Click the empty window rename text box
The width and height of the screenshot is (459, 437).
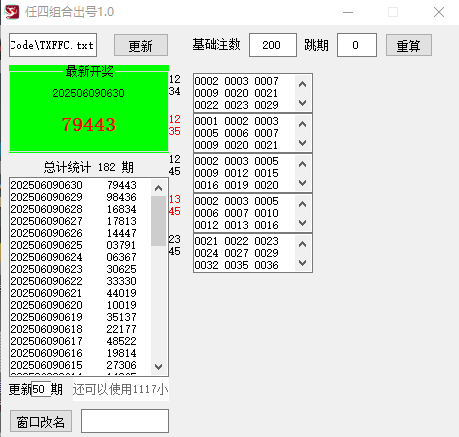pyautogui.click(x=125, y=421)
